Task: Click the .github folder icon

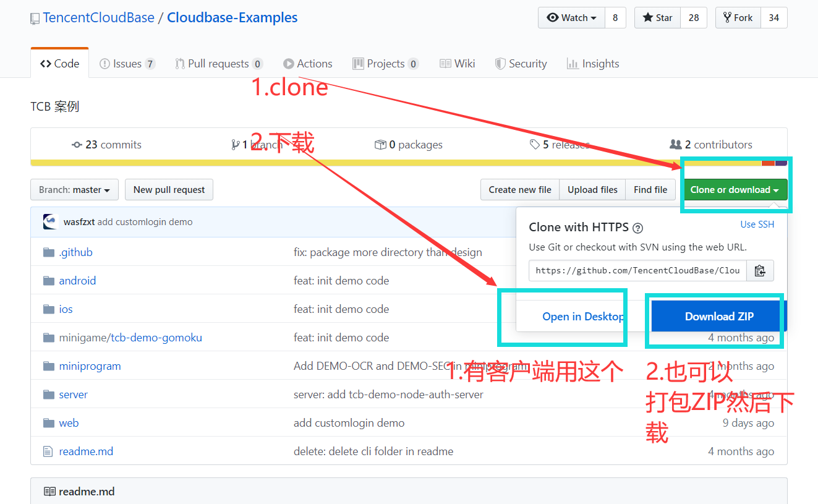Action: (49, 252)
